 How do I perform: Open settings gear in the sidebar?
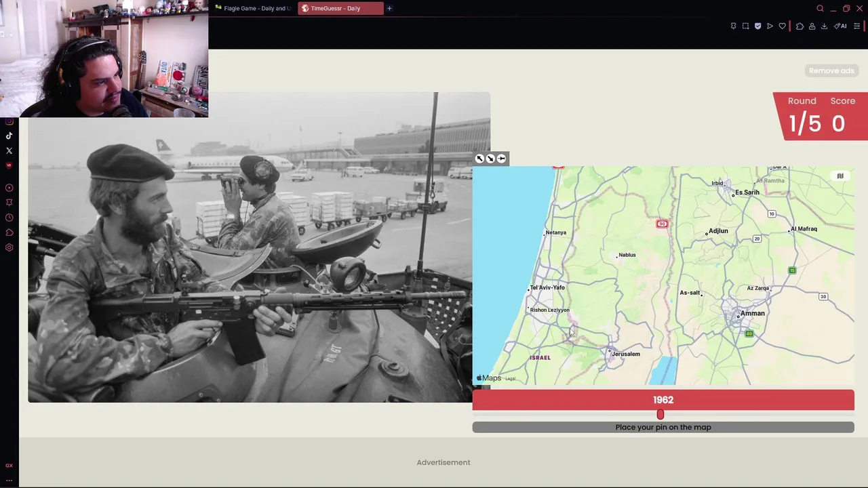pyautogui.click(x=9, y=247)
